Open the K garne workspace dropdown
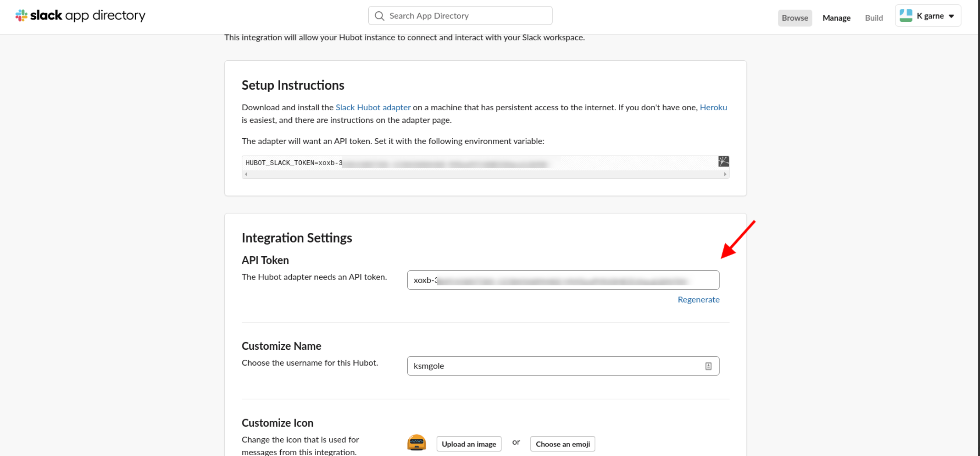Viewport: 980px width, 456px height. pos(927,15)
